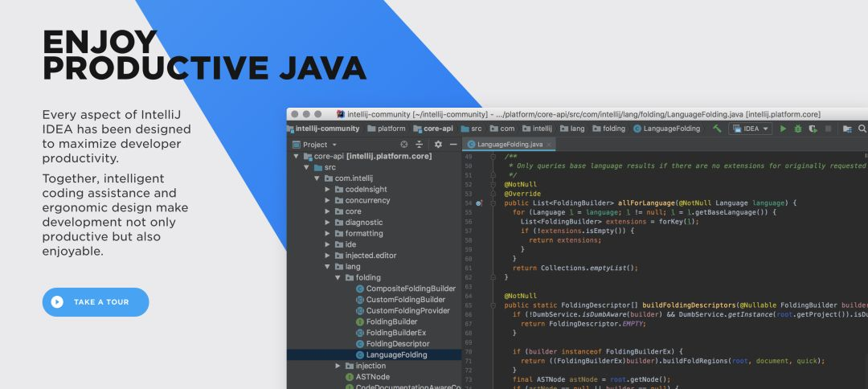
Task: Run the IDEA configuration with green play icon
Action: (x=783, y=129)
